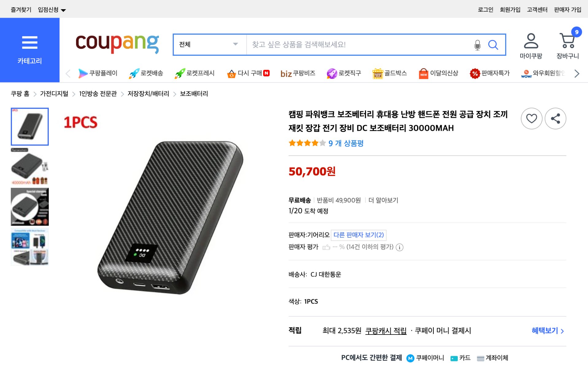The width and height of the screenshot is (588, 367).
Task: Go to 가전디지털 in the breadcrumb
Action: pos(55,94)
